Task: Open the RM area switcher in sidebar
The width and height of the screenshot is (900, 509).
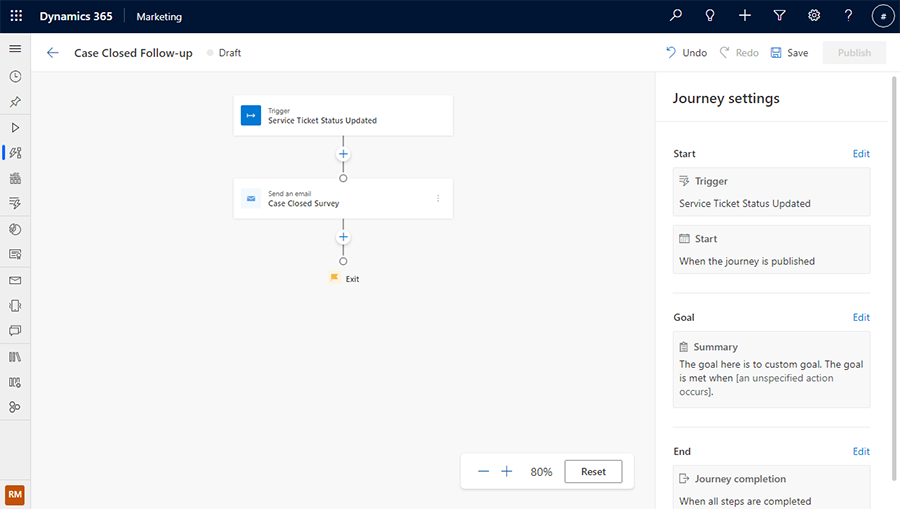Action: (x=15, y=494)
